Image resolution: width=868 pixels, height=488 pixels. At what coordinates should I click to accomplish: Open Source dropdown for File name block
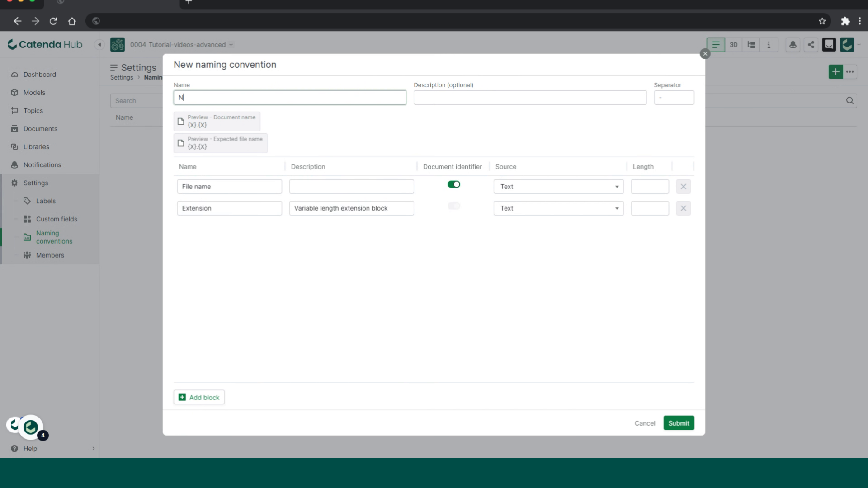(558, 187)
